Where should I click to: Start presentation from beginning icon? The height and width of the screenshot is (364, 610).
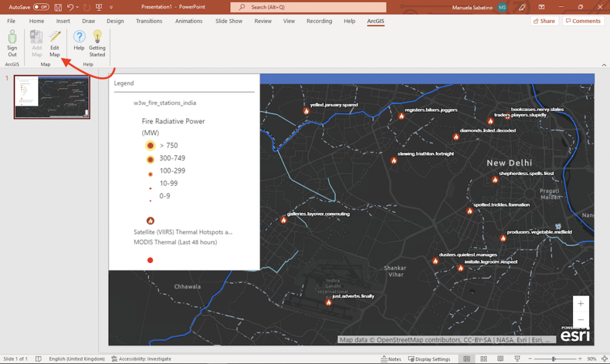(x=99, y=7)
